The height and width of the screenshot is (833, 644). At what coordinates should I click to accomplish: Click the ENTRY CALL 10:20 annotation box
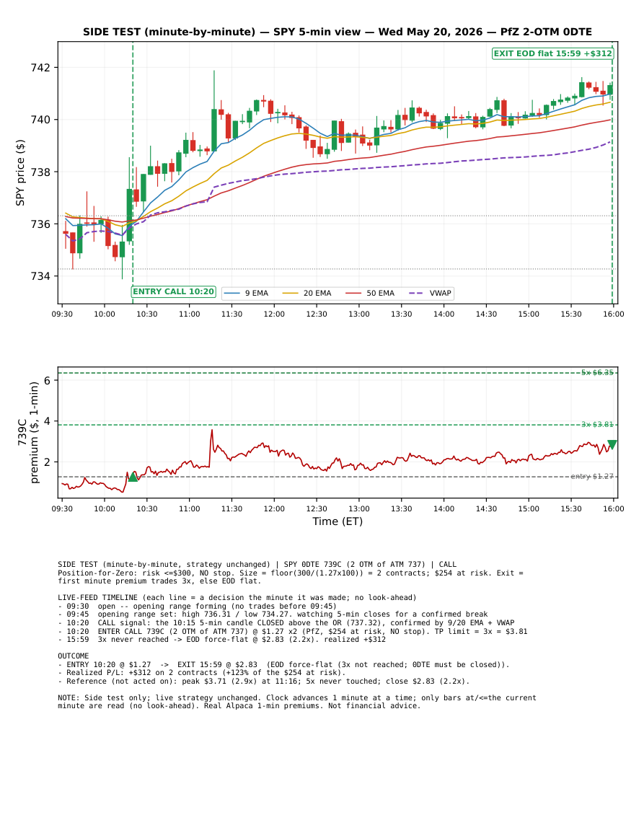coord(173,291)
